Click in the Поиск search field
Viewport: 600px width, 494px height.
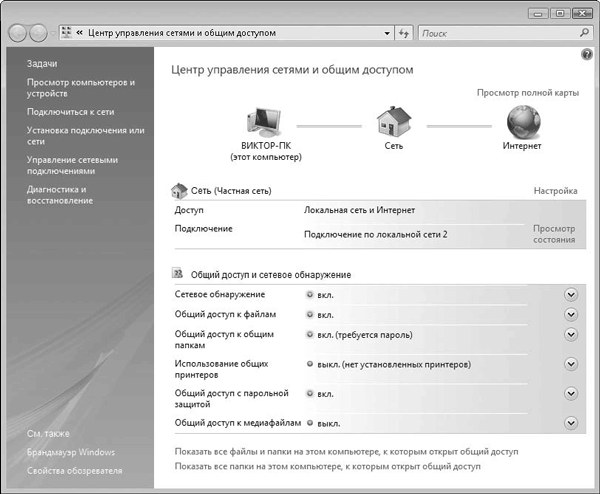494,33
